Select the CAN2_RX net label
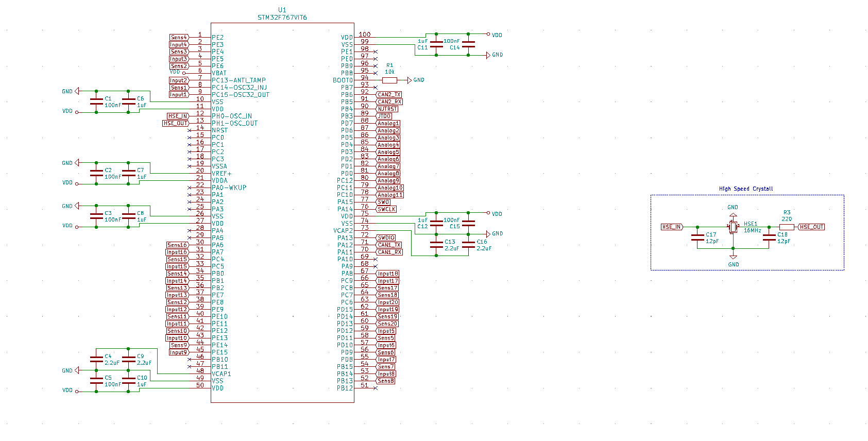Viewport: 868px width, 441px height. [389, 102]
